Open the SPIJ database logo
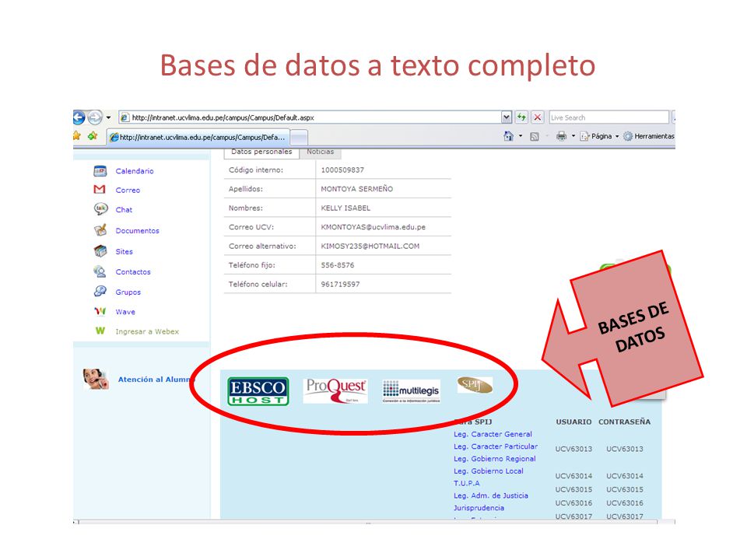 point(475,385)
